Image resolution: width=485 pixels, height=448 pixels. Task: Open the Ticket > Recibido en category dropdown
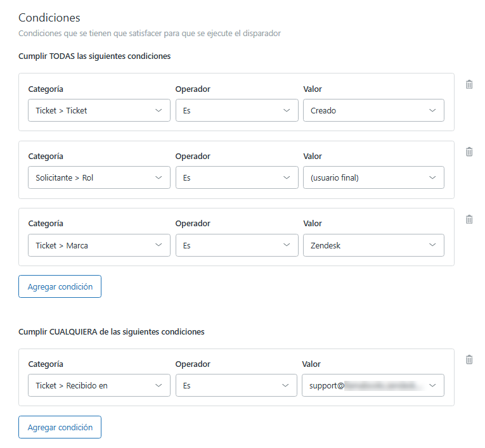coord(99,385)
